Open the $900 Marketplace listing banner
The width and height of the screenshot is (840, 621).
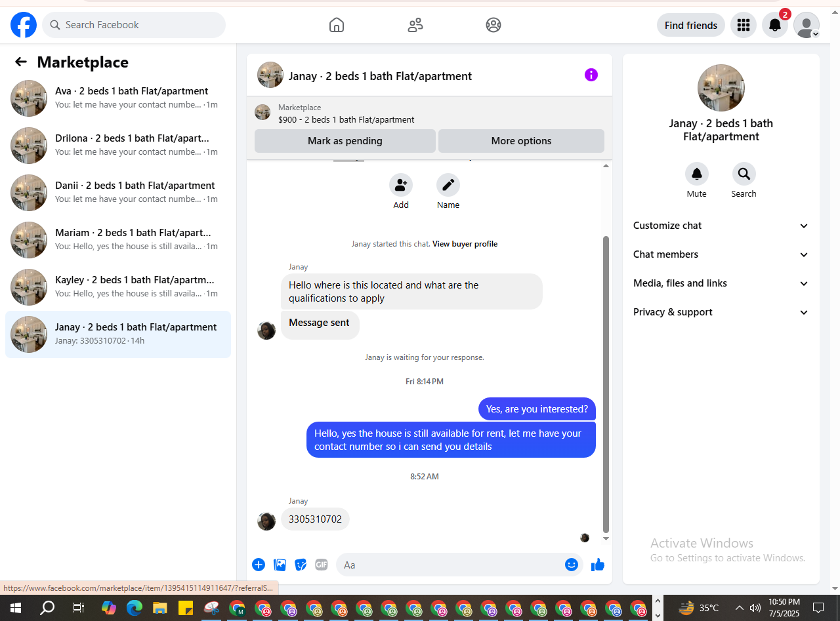(x=429, y=113)
